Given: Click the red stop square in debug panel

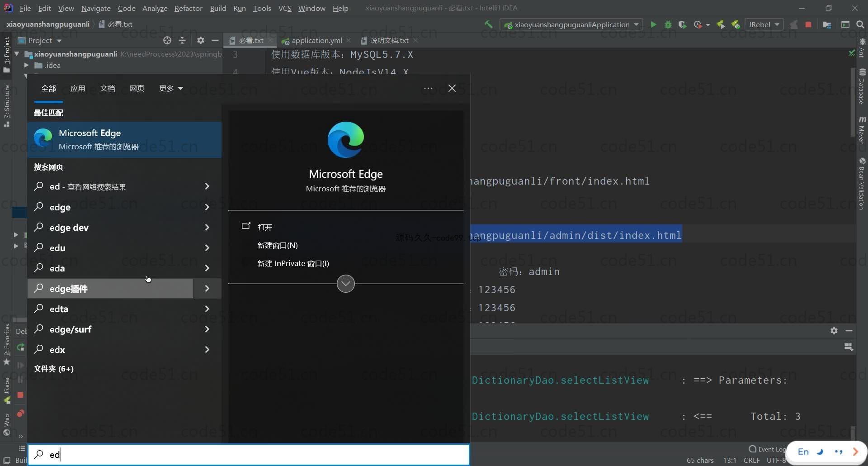Looking at the screenshot, I should coord(20,395).
